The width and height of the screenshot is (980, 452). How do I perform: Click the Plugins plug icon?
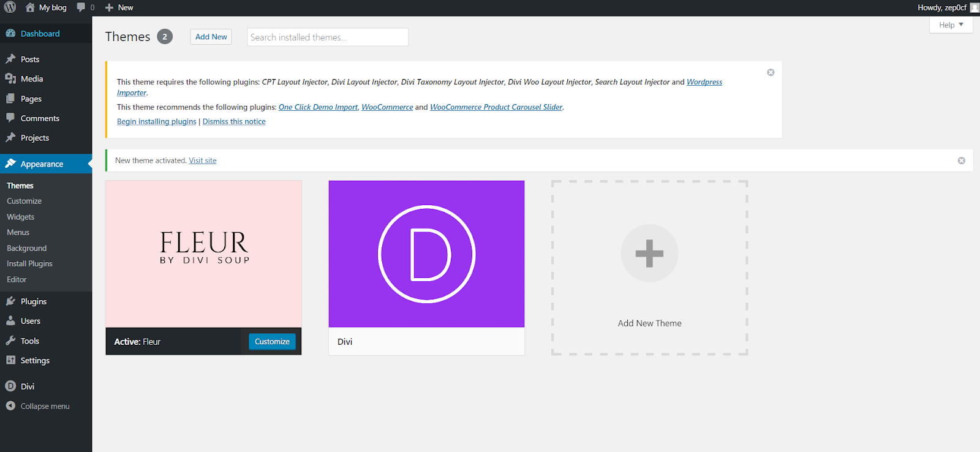(x=10, y=301)
